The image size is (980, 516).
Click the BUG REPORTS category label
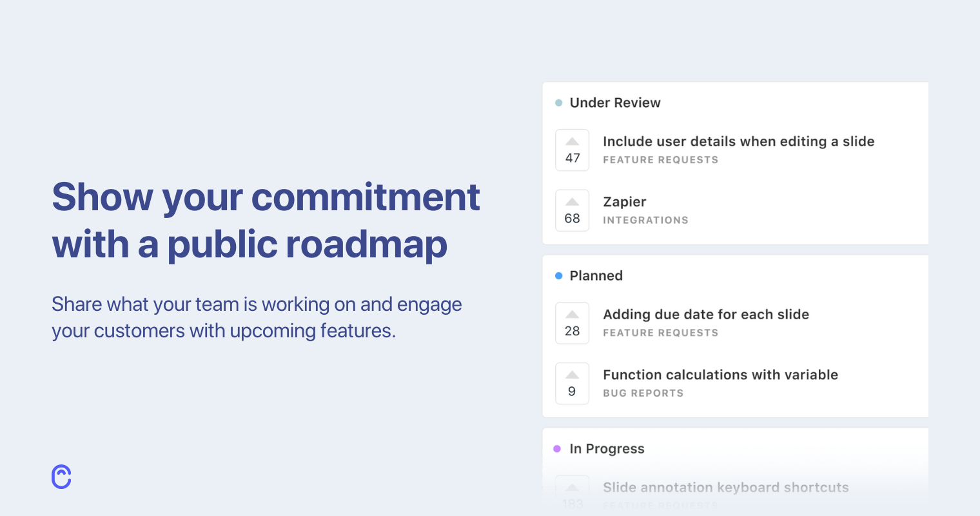coord(643,393)
